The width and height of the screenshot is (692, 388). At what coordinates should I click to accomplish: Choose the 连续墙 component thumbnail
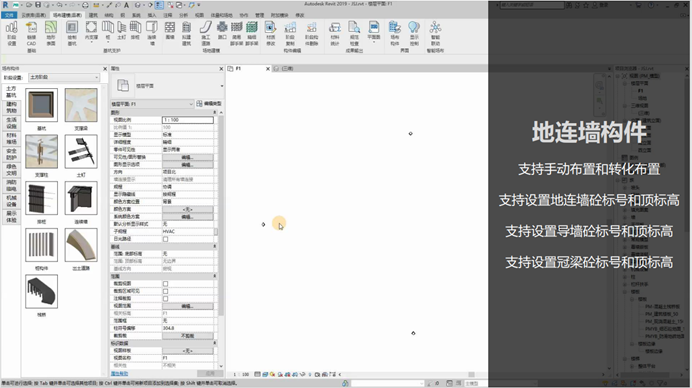81,198
